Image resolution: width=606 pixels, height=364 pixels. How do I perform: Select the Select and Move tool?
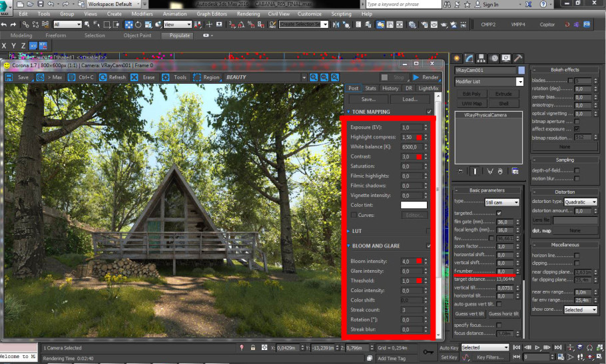click(x=129, y=25)
